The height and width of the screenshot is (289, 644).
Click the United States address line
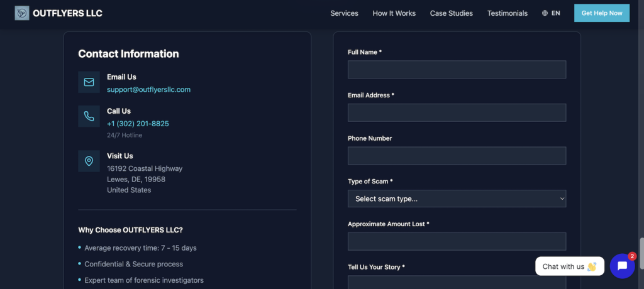[x=129, y=190]
